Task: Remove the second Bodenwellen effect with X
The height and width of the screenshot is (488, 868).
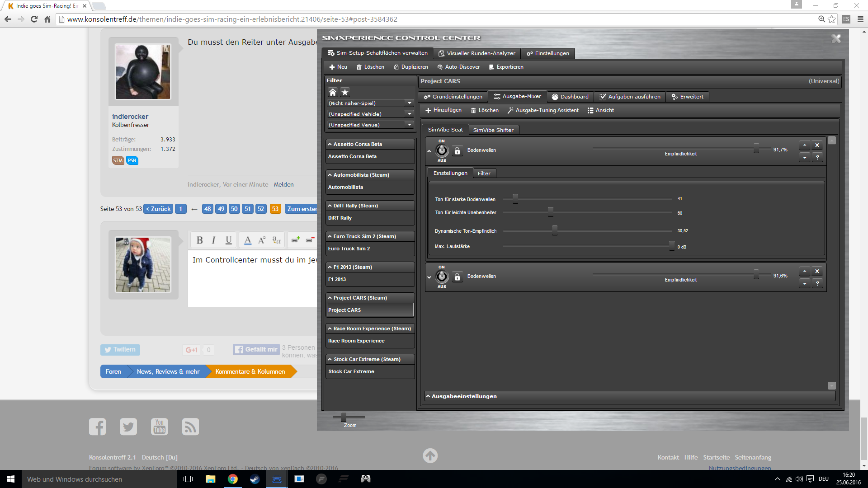Action: [x=817, y=271]
